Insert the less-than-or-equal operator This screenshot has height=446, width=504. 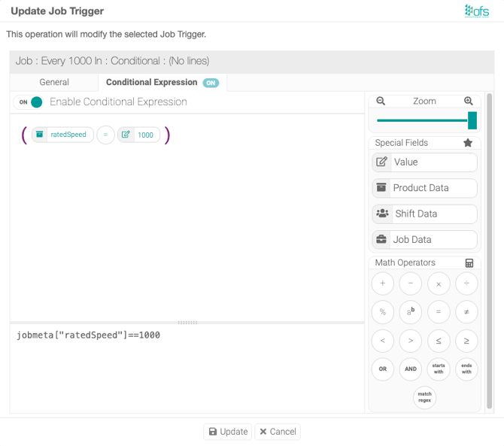coord(439,341)
